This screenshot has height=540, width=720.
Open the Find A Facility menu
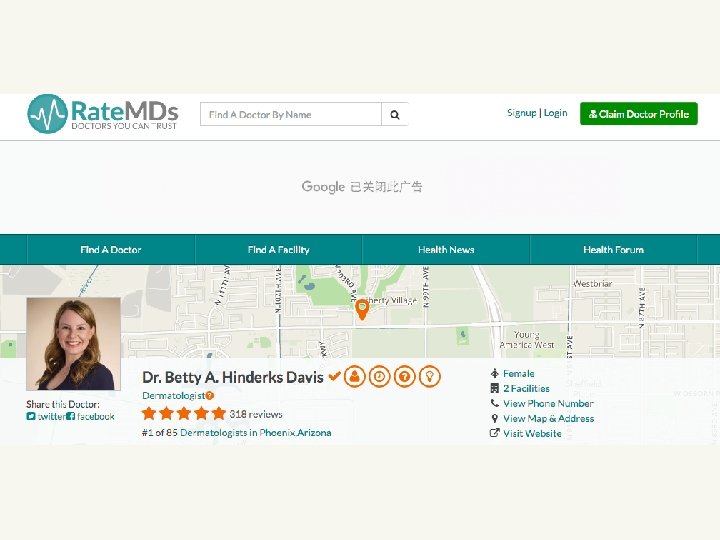[278, 250]
